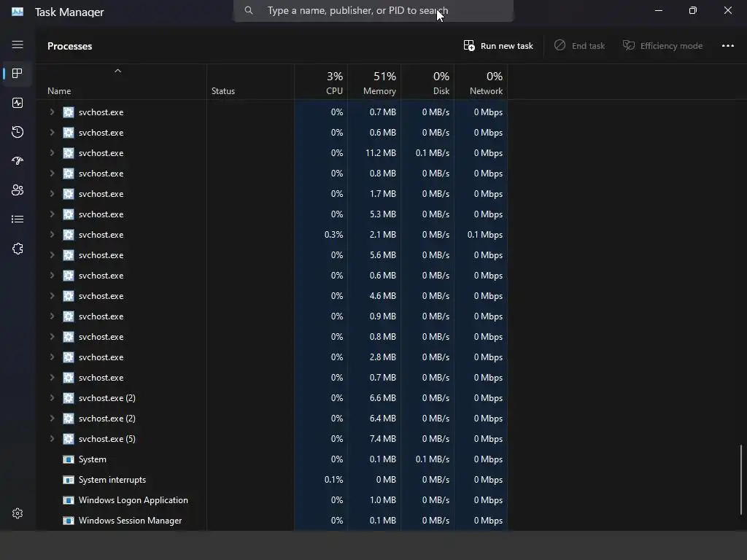Select the Windows Logon Application name
Viewport: 747px width, 560px height.
(x=133, y=500)
